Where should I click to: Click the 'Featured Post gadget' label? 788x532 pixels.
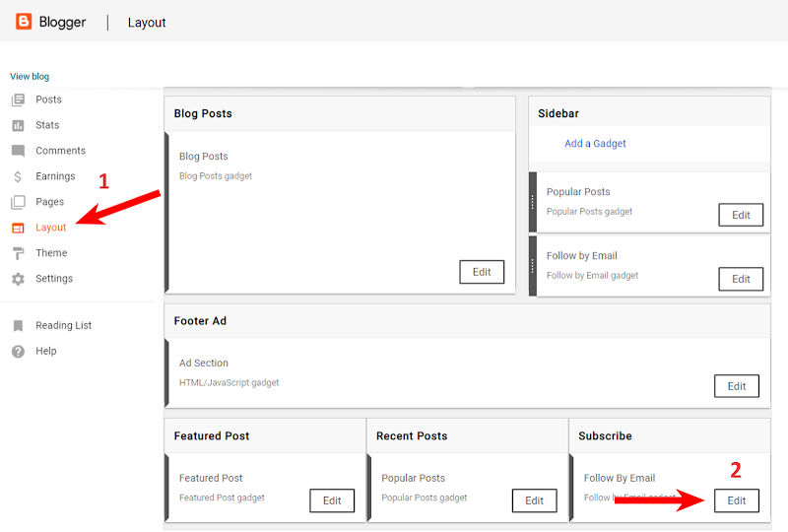[222, 498]
